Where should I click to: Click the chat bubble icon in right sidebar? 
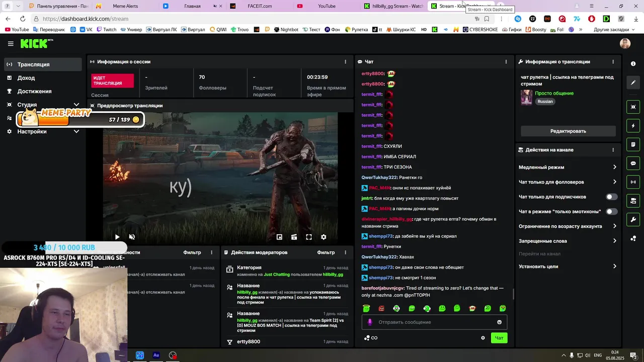click(633, 163)
